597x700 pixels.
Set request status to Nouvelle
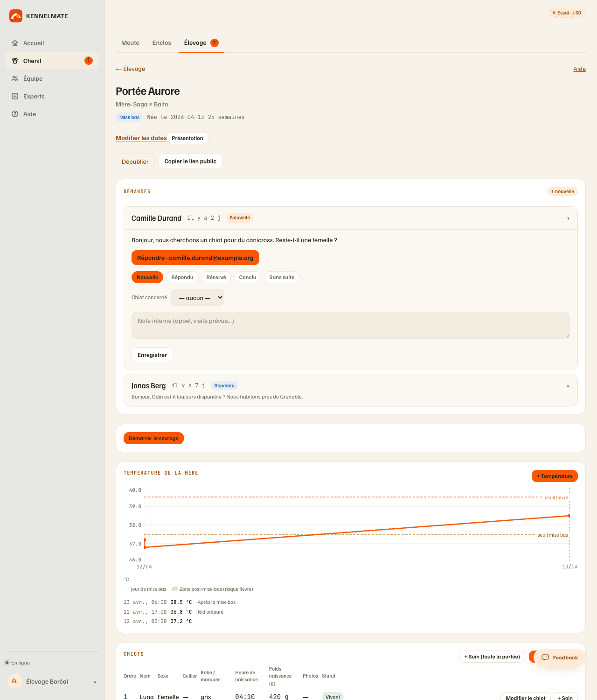point(147,277)
